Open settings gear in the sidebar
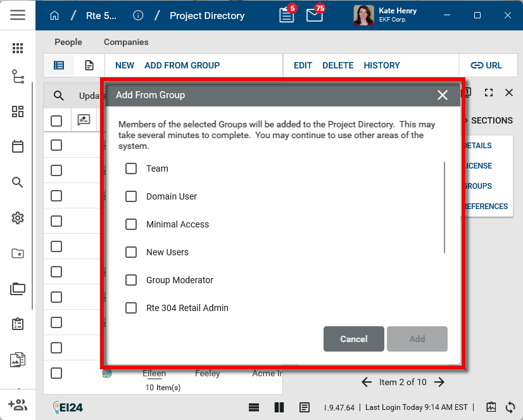Viewport: 523px width, 420px height. [x=18, y=218]
